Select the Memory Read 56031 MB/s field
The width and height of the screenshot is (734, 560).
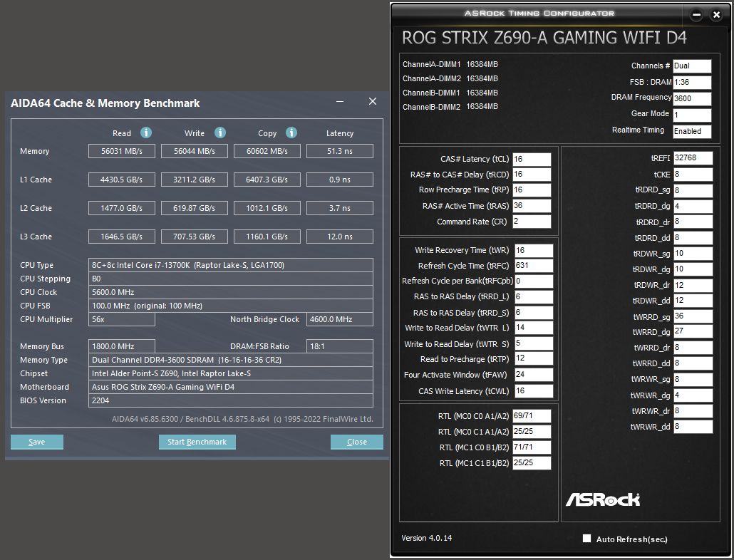[122, 151]
